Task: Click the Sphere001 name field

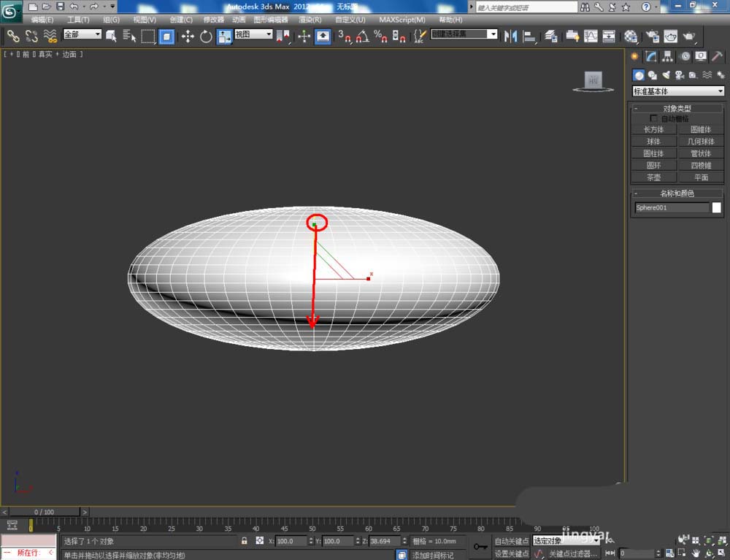Action: click(x=672, y=208)
